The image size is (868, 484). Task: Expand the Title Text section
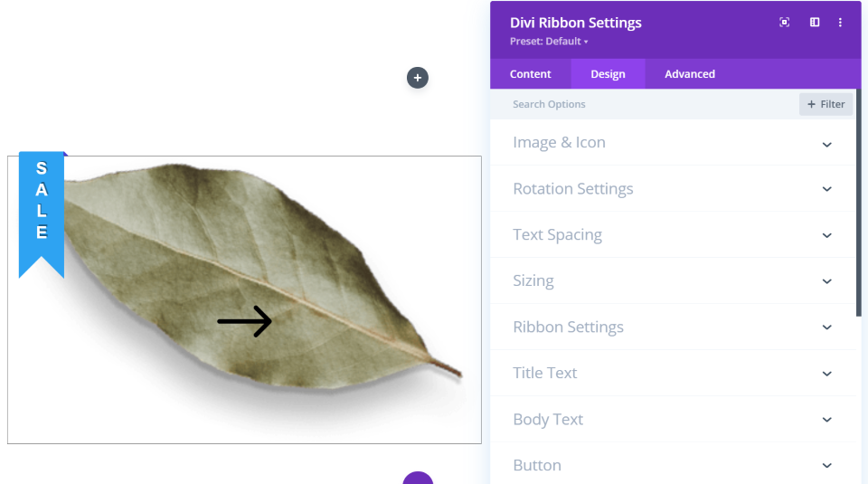click(673, 374)
